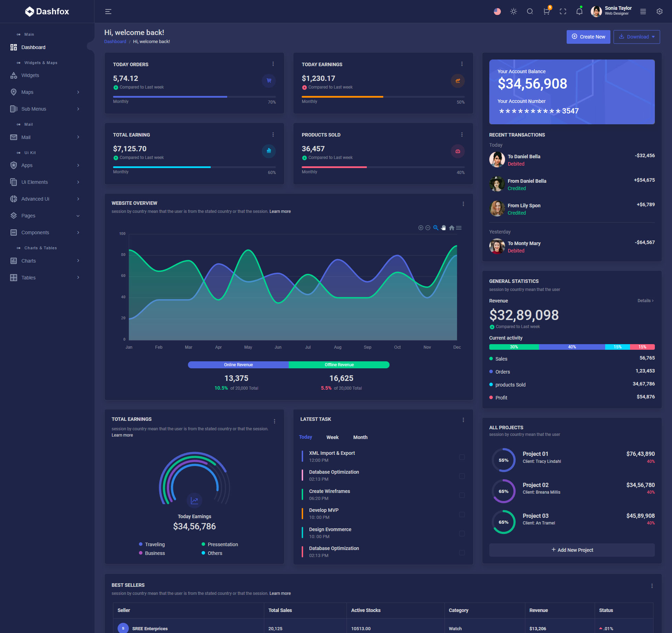Click the fullscreen toggle icon
The image size is (672, 633).
(563, 12)
